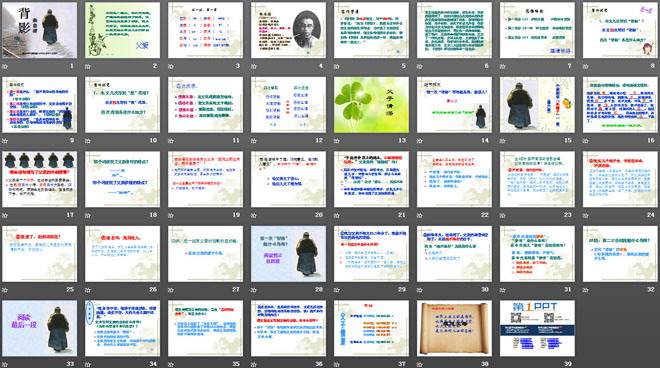Viewport: 660px width, 368px height.
Task: Select slide 34 thumbnail with blue oval
Action: point(122,328)
